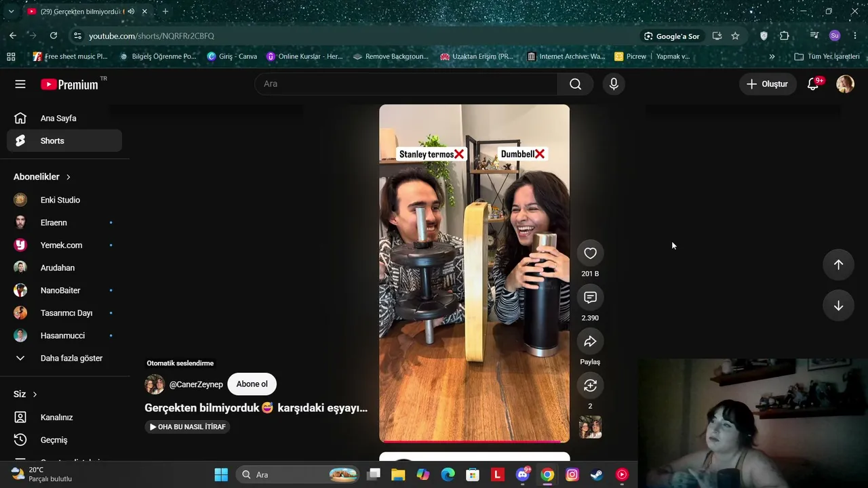Remix this Short
This screenshot has width=868, height=488.
(590, 385)
